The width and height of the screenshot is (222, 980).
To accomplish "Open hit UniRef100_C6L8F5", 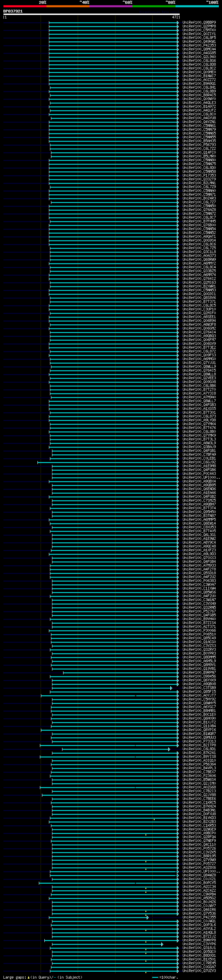I will [199, 38].
